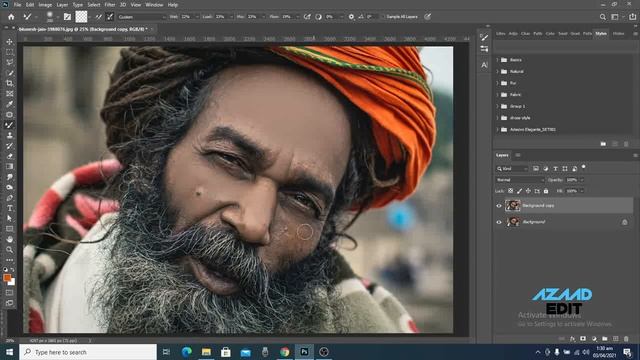Screen dimensions: 640x360
Task: Create new style group folder icon
Action: point(603,144)
